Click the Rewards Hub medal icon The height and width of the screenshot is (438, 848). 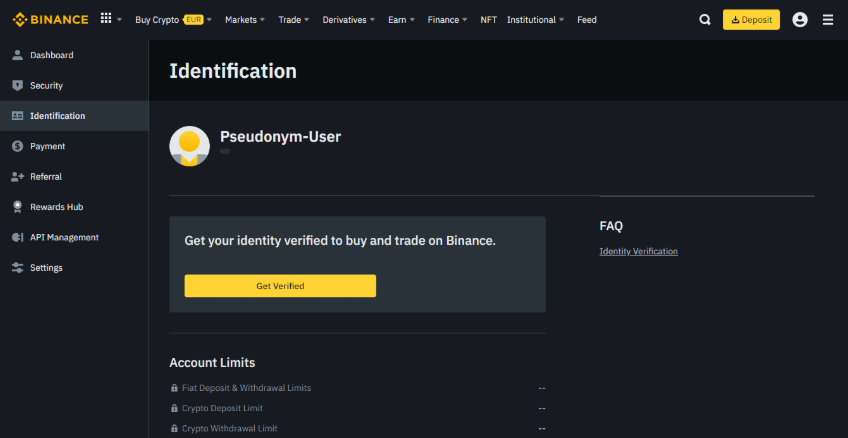tap(17, 207)
